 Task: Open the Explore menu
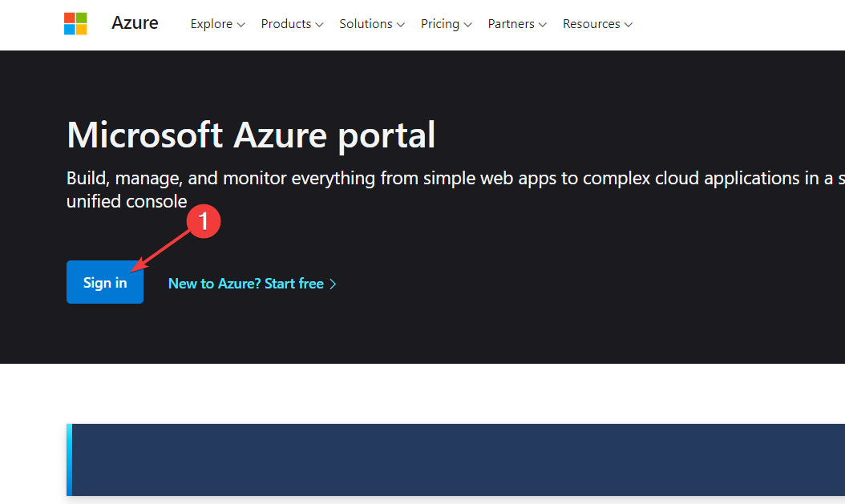218,24
